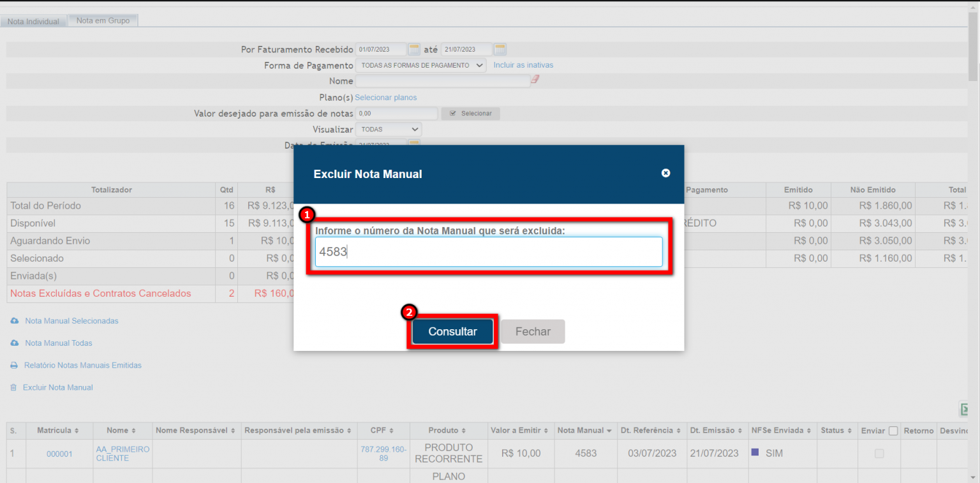
Task: Click the cloud icon beside Nota Manual Todas
Action: [x=15, y=343]
